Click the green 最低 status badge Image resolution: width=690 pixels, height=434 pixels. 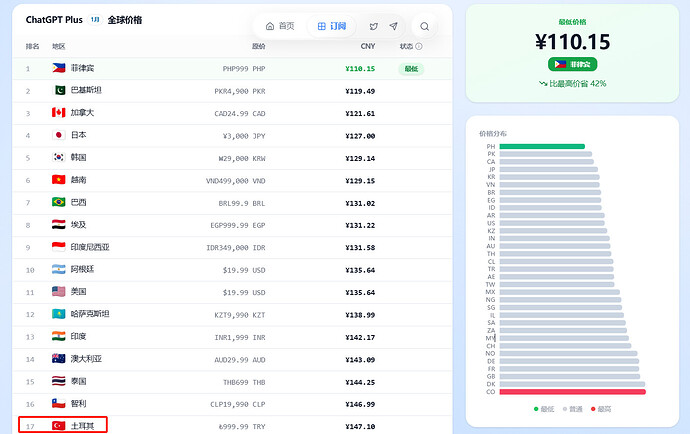(x=411, y=69)
